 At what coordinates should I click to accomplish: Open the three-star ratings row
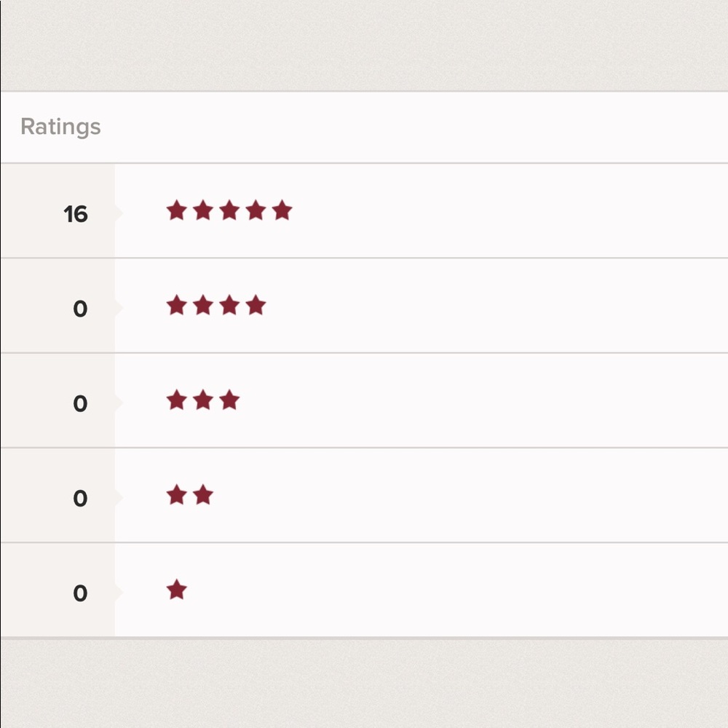(x=365, y=400)
